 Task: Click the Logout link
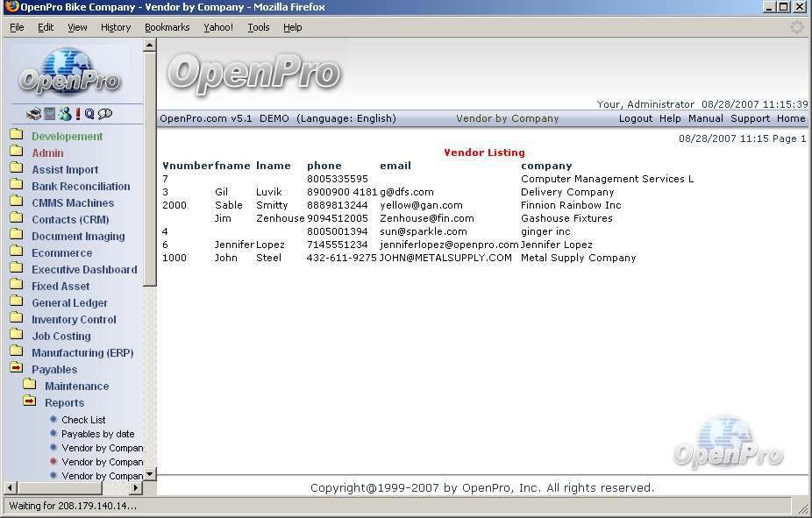(635, 118)
